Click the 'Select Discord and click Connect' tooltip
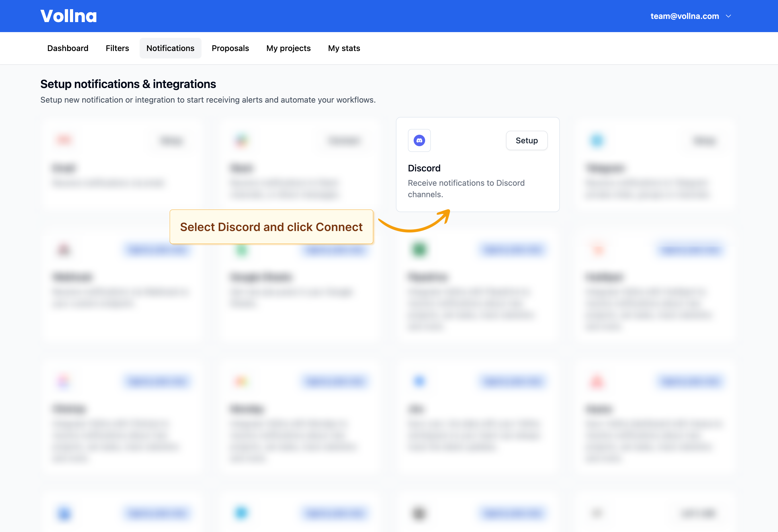The width and height of the screenshot is (778, 532). click(271, 227)
